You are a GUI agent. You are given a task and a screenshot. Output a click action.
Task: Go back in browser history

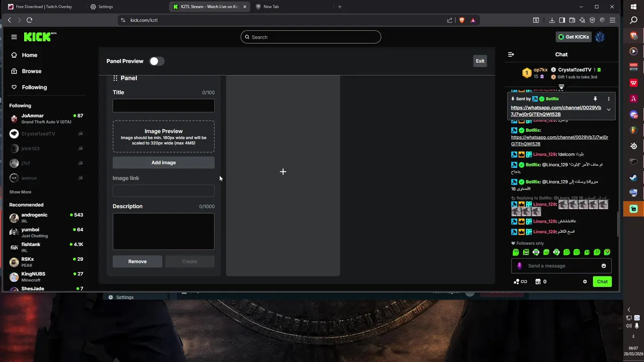point(9,20)
